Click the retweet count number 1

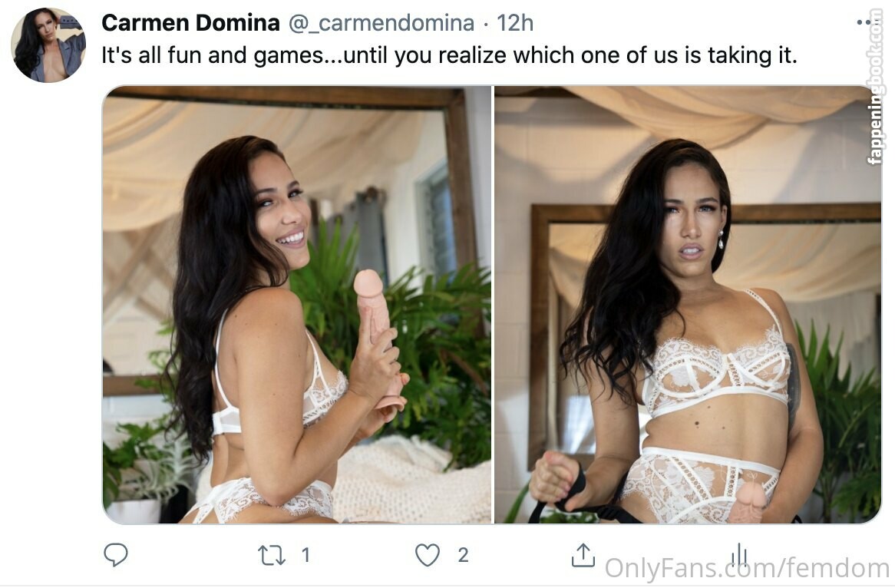tap(305, 555)
